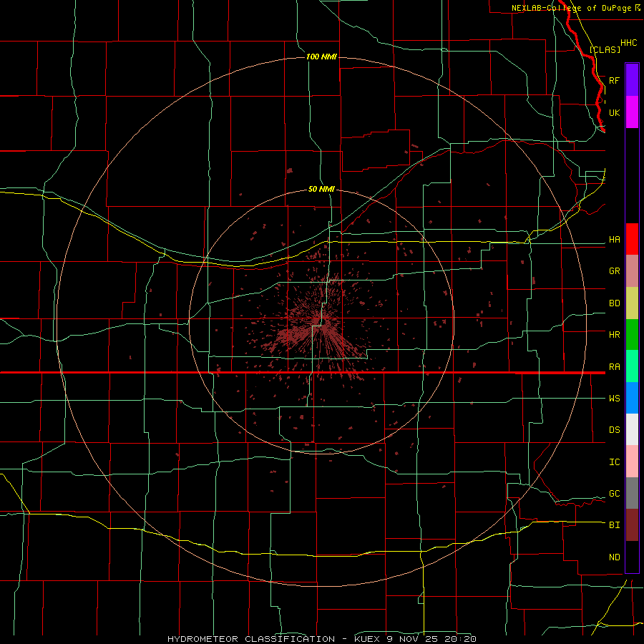This screenshot has width=644, height=644.
Task: Select the BD yellow legend swatch
Action: tap(632, 303)
